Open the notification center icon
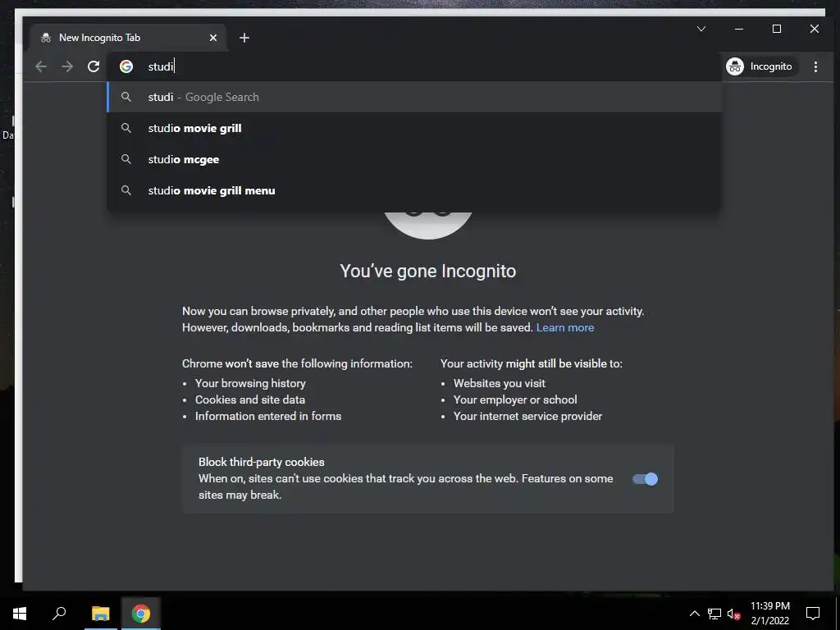Screen dimensions: 840x630 pos(813,614)
